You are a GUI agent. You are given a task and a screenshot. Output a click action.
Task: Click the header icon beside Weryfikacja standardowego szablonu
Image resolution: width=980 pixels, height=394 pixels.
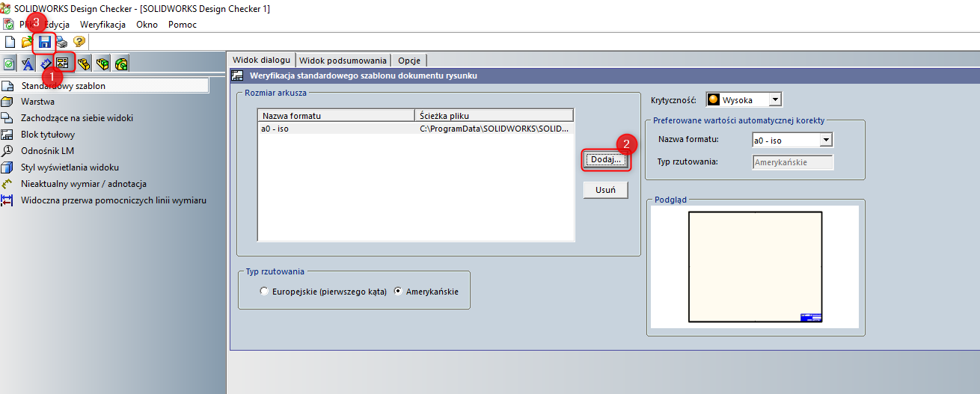coord(237,76)
